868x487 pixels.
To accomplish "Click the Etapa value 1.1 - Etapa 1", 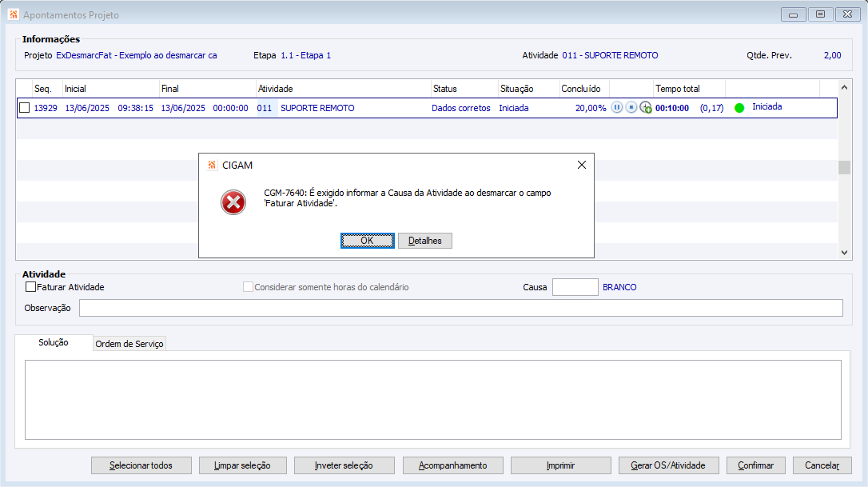I will tap(305, 55).
